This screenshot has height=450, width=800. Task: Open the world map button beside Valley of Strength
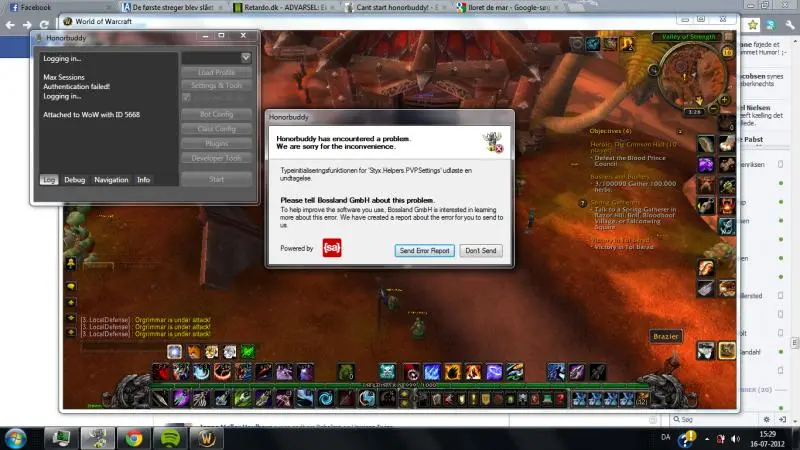click(729, 37)
